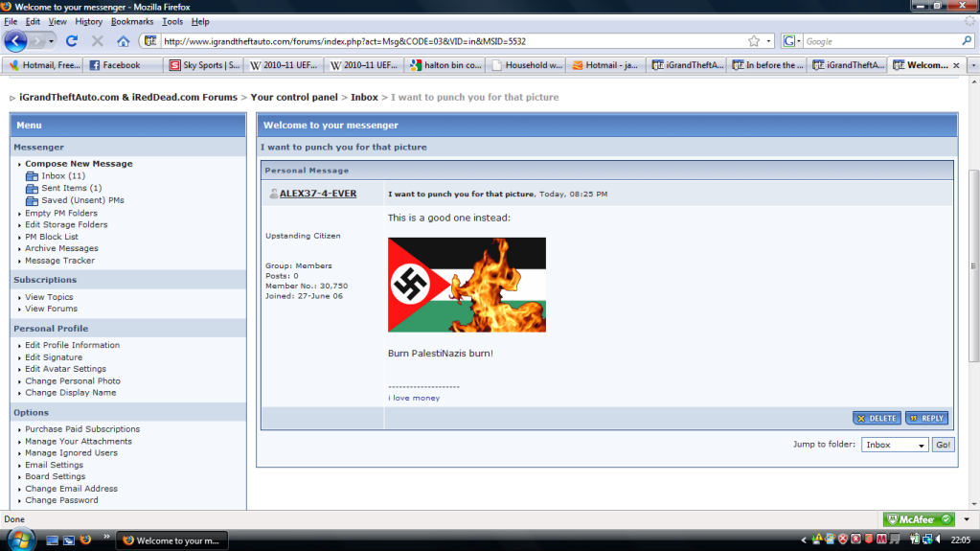
Task: Click the PM Block List link
Action: 51,237
